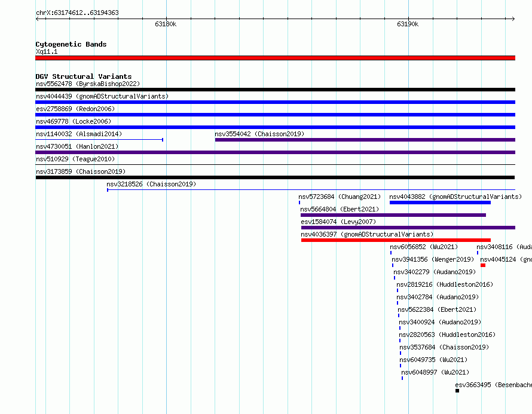Image resolution: width=532 pixels, height=414 pixels.
Task: Open nsv6048997 (Wu2021) label
Action: 435,372
